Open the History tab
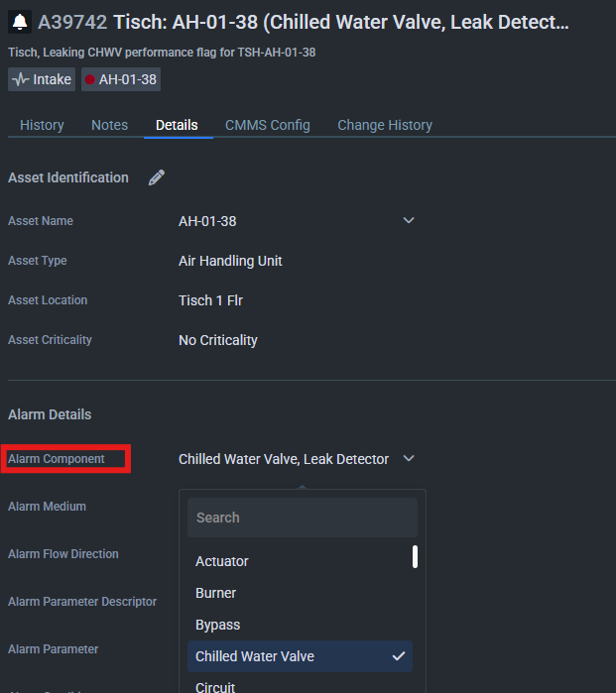Image resolution: width=616 pixels, height=693 pixels. pyautogui.click(x=42, y=125)
